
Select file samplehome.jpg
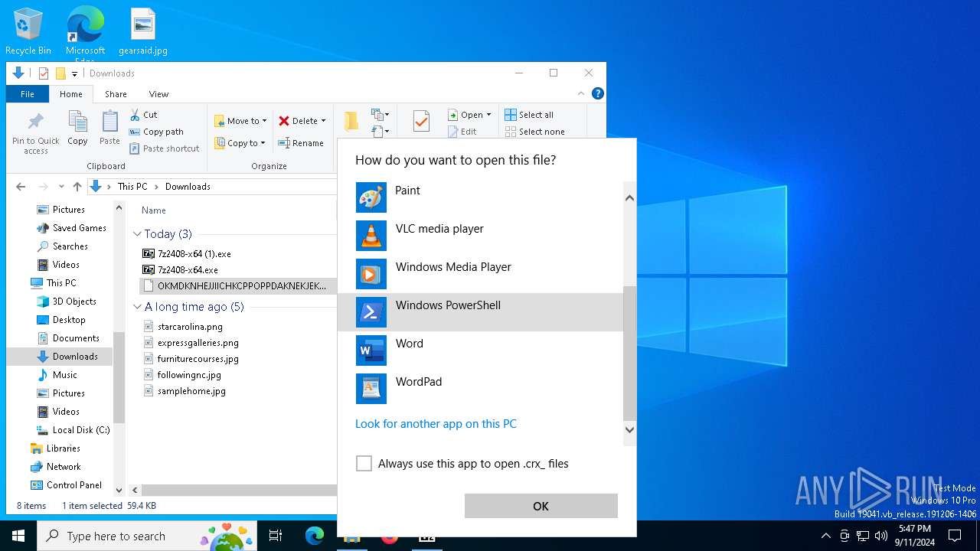(x=191, y=391)
